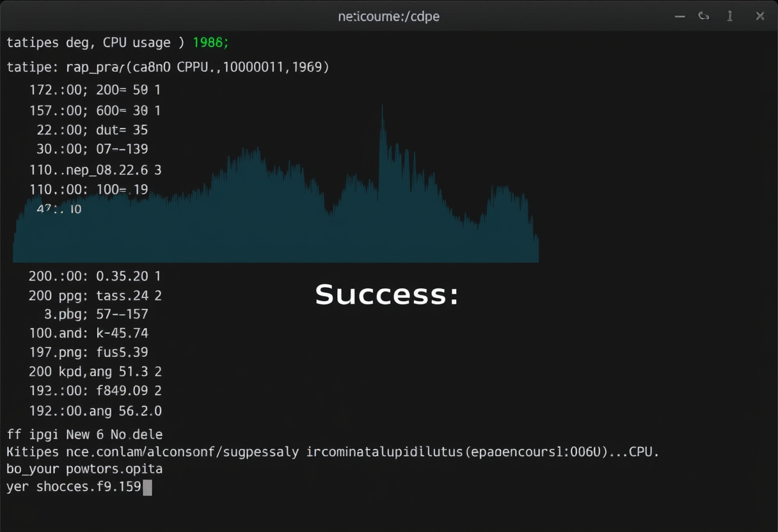Click the row "197.png: fus5.39"
778x532 pixels.
[88, 352]
